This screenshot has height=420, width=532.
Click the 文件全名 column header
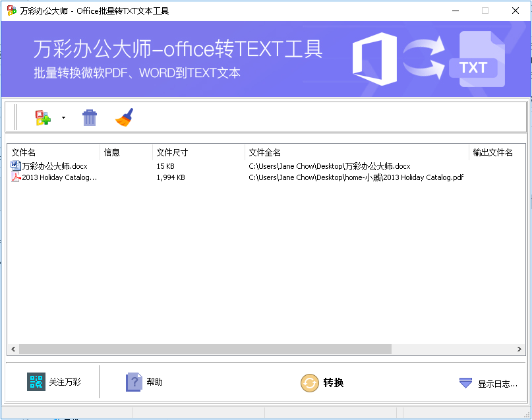(x=357, y=152)
